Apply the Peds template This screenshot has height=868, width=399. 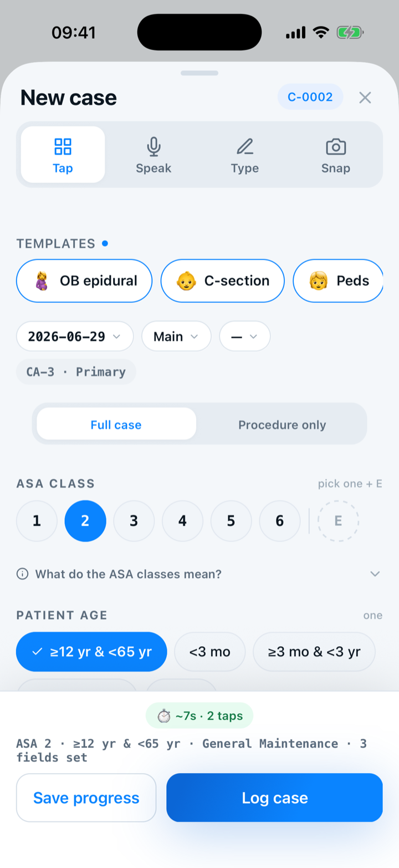click(338, 281)
